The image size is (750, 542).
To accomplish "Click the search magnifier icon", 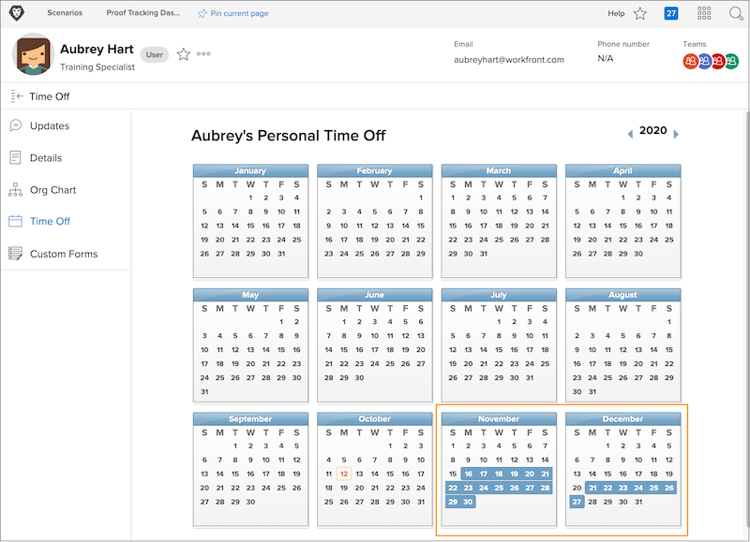I will pos(736,13).
